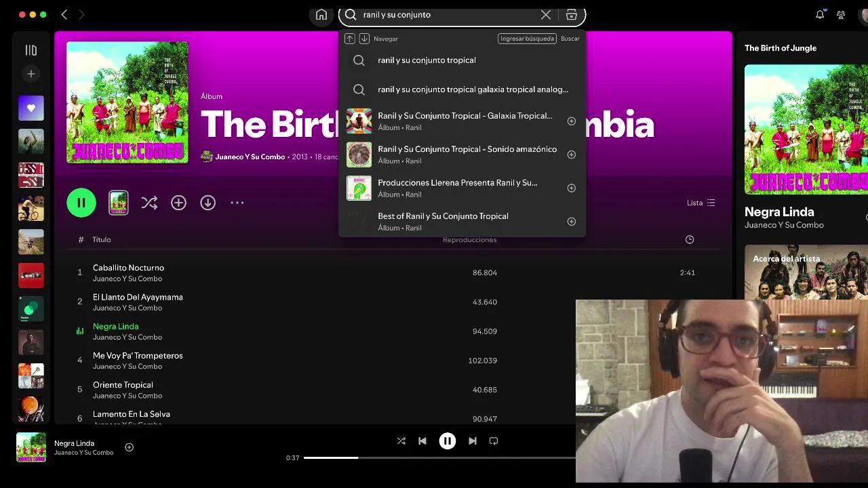Add Negra Linda to Liked Songs

[x=129, y=447]
